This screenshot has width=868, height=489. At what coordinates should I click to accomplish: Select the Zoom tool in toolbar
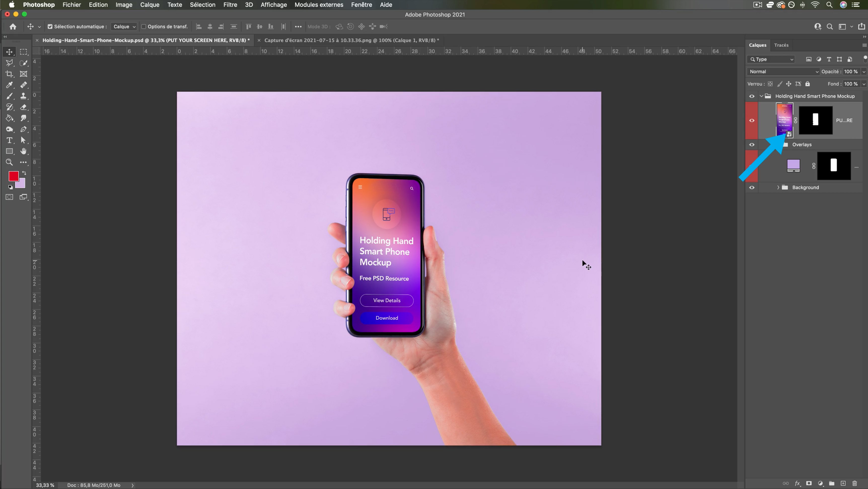(x=9, y=162)
